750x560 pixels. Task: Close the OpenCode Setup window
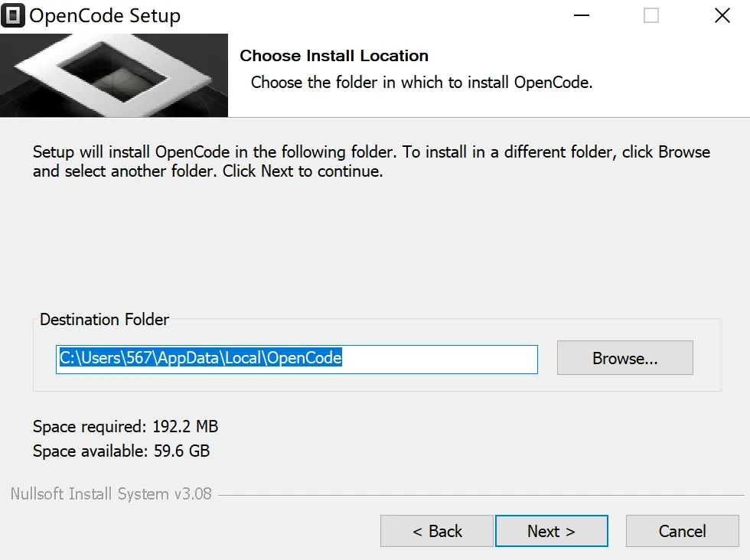pyautogui.click(x=722, y=15)
